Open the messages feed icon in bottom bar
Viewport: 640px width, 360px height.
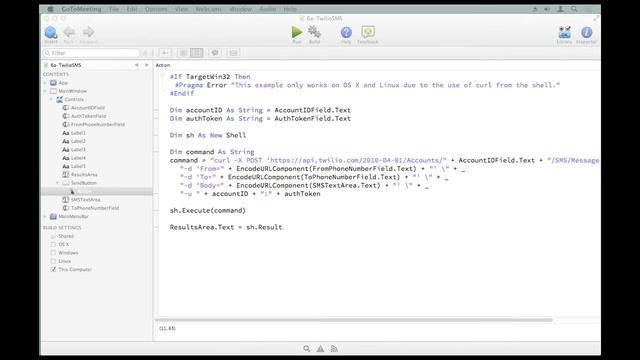tap(334, 349)
